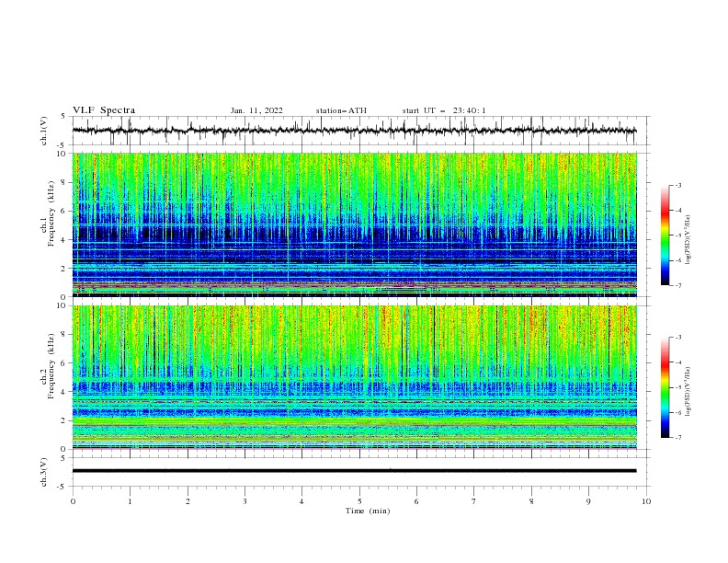Image resolution: width=728 pixels, height=563 pixels.
Task: Click the "7" tick on the time axis
Action: click(x=474, y=501)
